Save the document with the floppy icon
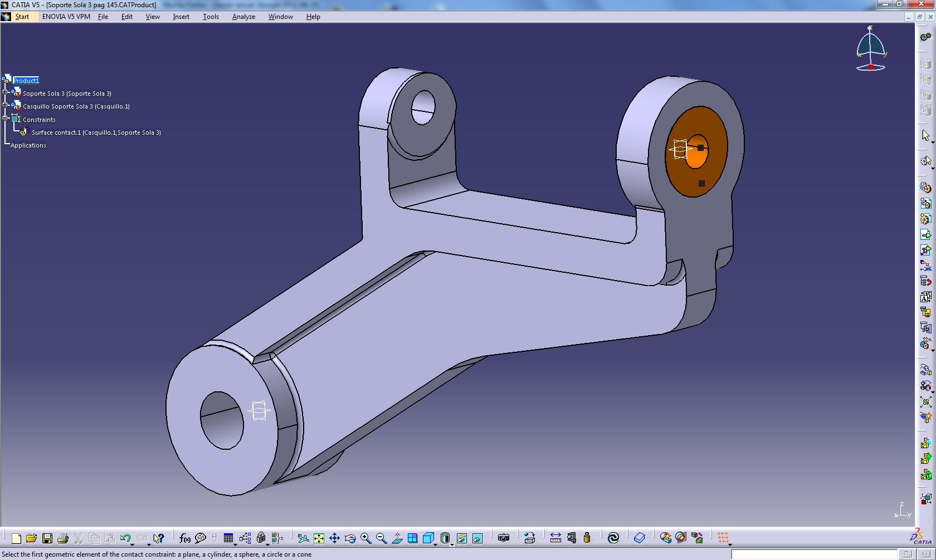 (x=47, y=538)
